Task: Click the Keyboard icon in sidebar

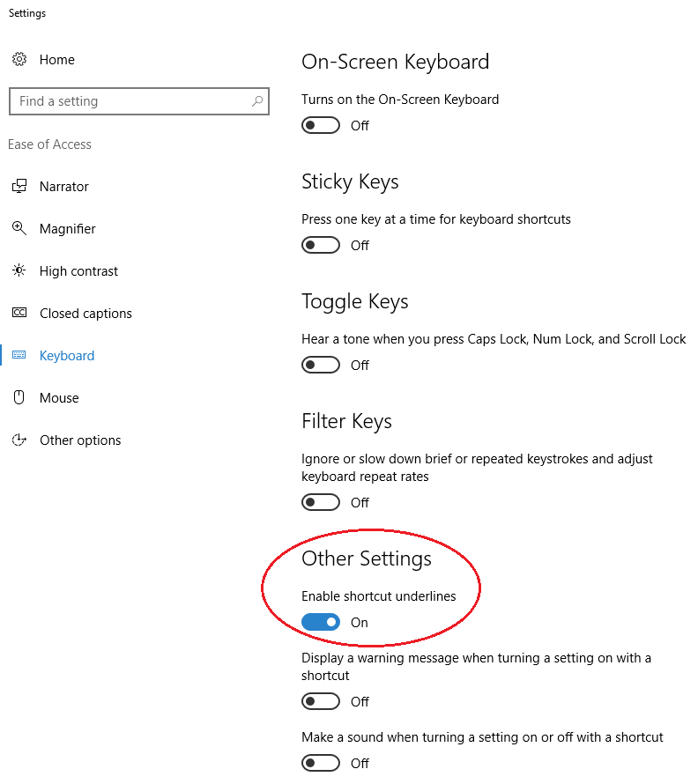Action: pyautogui.click(x=19, y=356)
